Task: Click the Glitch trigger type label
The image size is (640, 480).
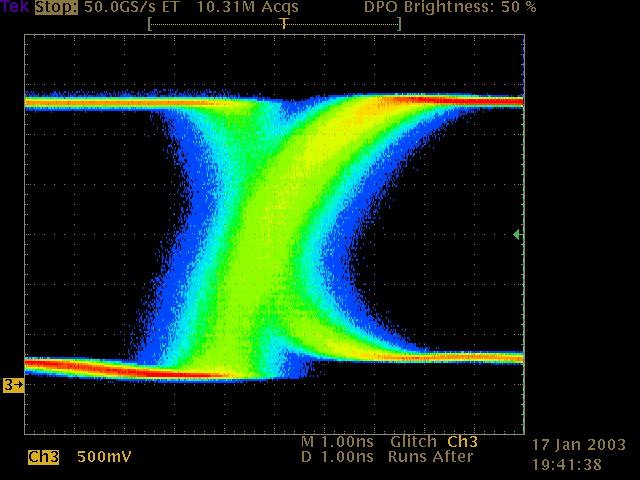Action: pyautogui.click(x=413, y=442)
